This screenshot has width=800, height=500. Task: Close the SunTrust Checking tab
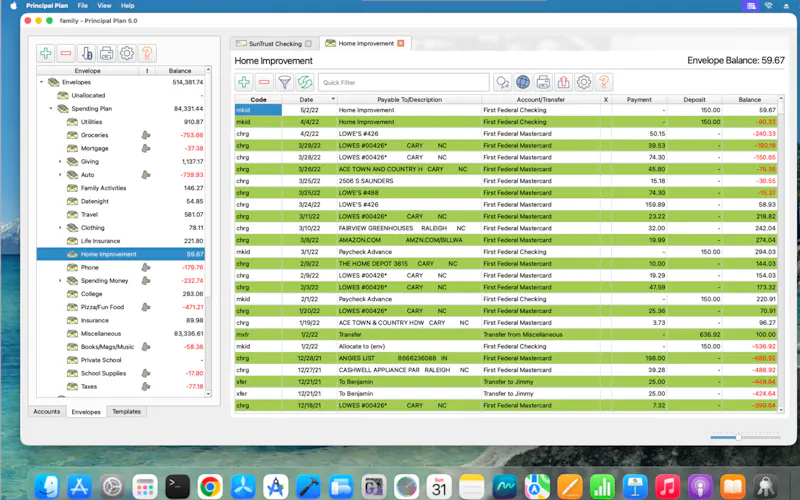pyautogui.click(x=308, y=44)
